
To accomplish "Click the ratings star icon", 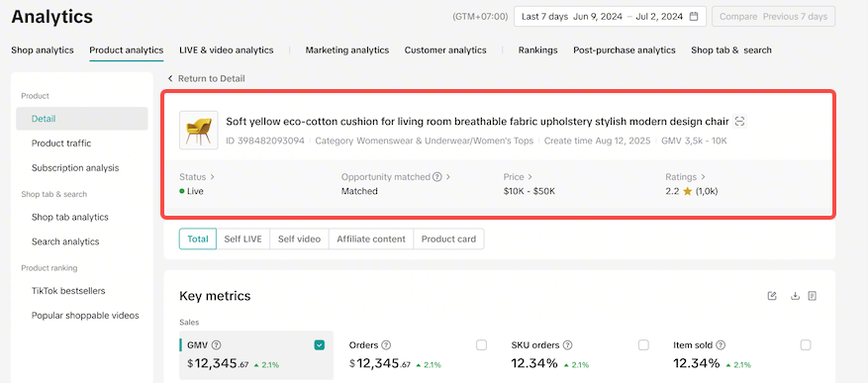I will (x=687, y=192).
